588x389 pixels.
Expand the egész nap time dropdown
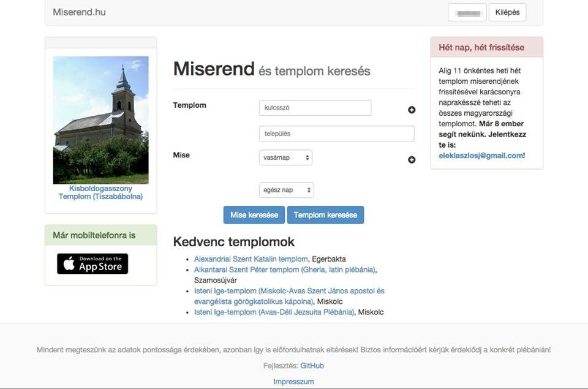[286, 190]
